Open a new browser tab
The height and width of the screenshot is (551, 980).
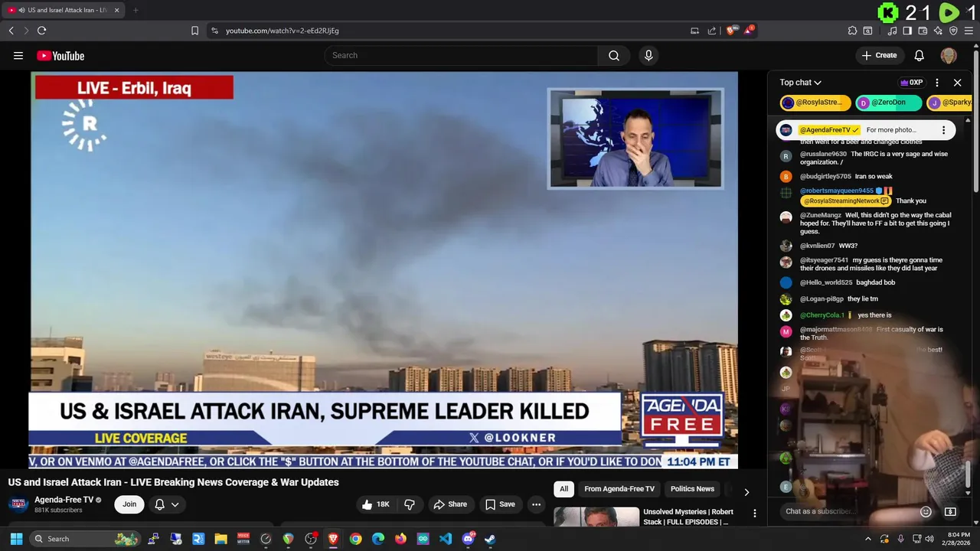tap(136, 10)
